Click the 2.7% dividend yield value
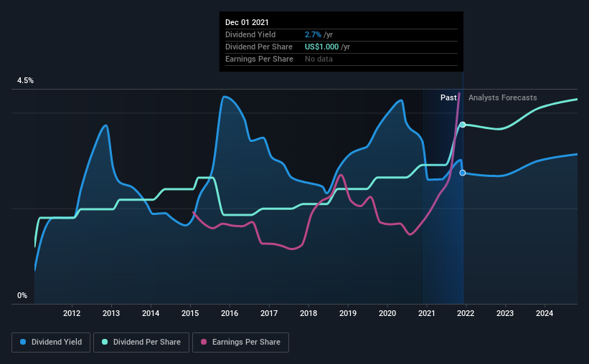The height and width of the screenshot is (364, 589). pyautogui.click(x=313, y=34)
